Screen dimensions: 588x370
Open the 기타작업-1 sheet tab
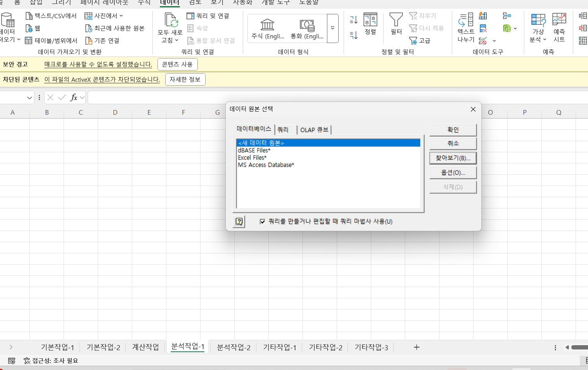[279, 348]
